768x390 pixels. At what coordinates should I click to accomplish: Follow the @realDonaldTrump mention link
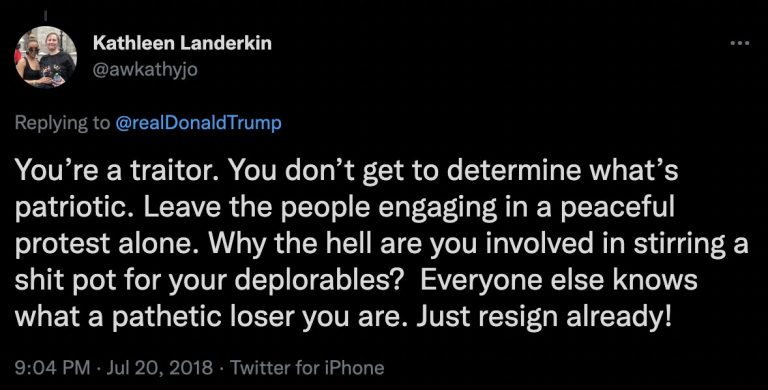click(198, 122)
